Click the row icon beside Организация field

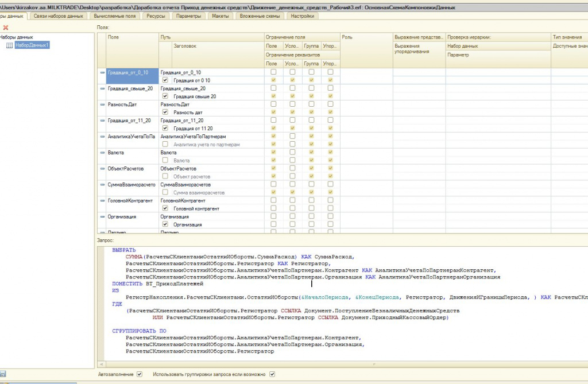coord(103,217)
